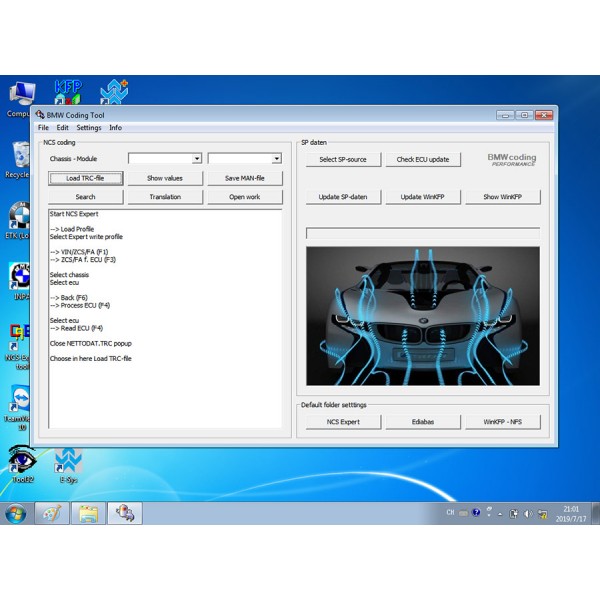
Task: Open the ETK desktop shortcut
Action: [x=18, y=221]
